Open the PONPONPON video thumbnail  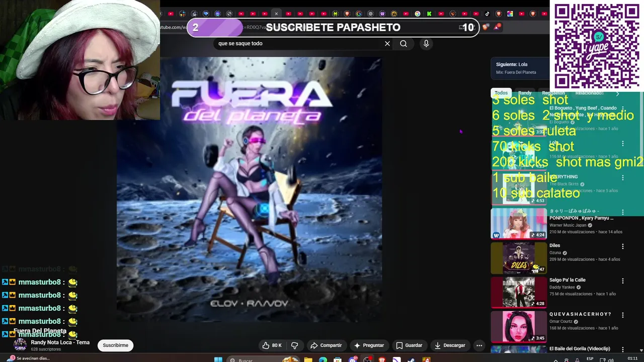519,224
